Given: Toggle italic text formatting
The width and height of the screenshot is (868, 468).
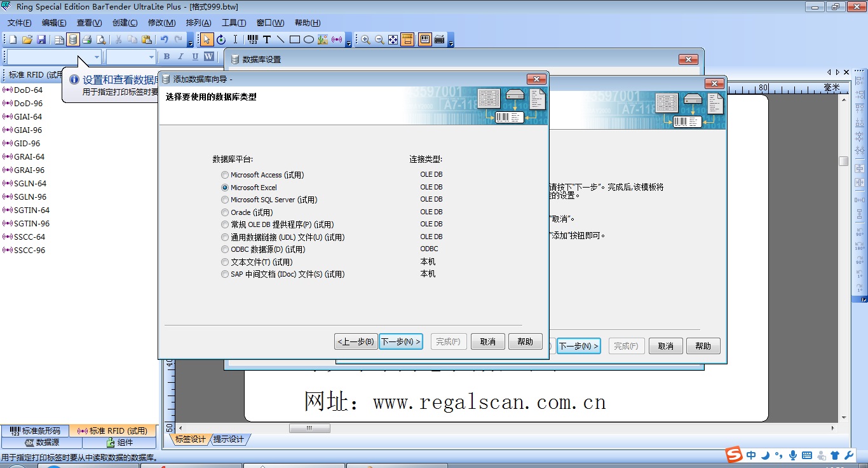Looking at the screenshot, I should [x=180, y=57].
